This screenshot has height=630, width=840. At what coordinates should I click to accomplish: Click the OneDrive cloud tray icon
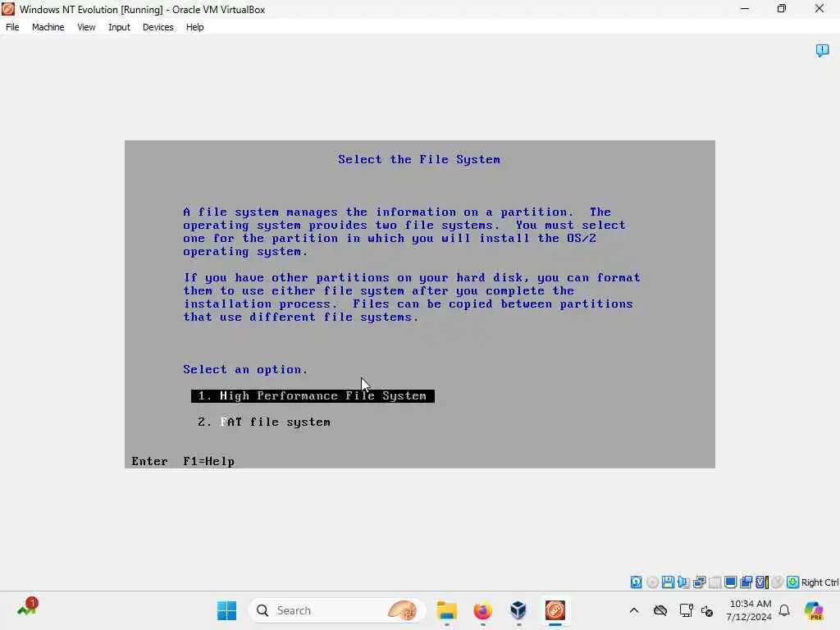(x=660, y=610)
